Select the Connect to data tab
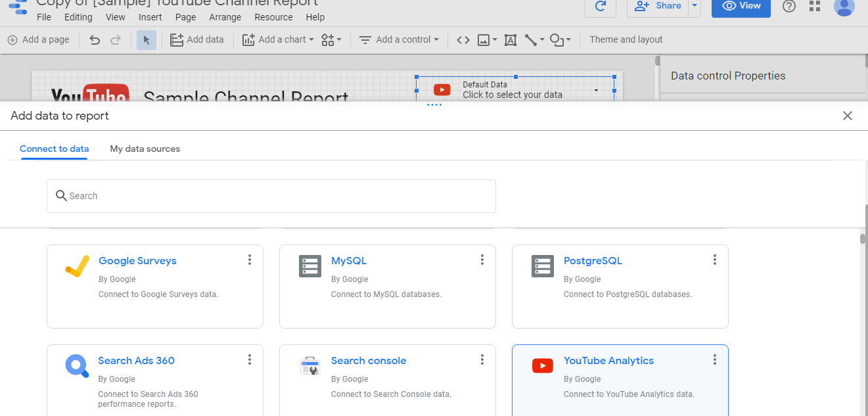This screenshot has height=416, width=868. pos(55,149)
